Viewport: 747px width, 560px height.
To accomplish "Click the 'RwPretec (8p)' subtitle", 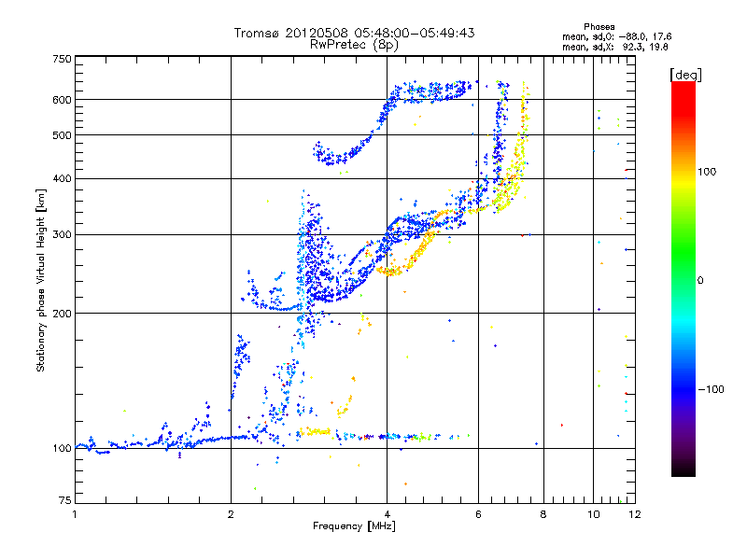I will 354,45.
